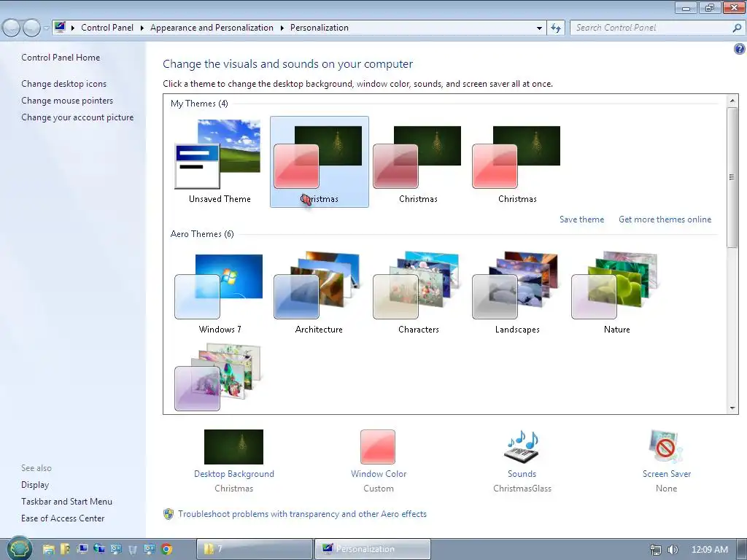
Task: Click the Window Color link
Action: point(379,474)
